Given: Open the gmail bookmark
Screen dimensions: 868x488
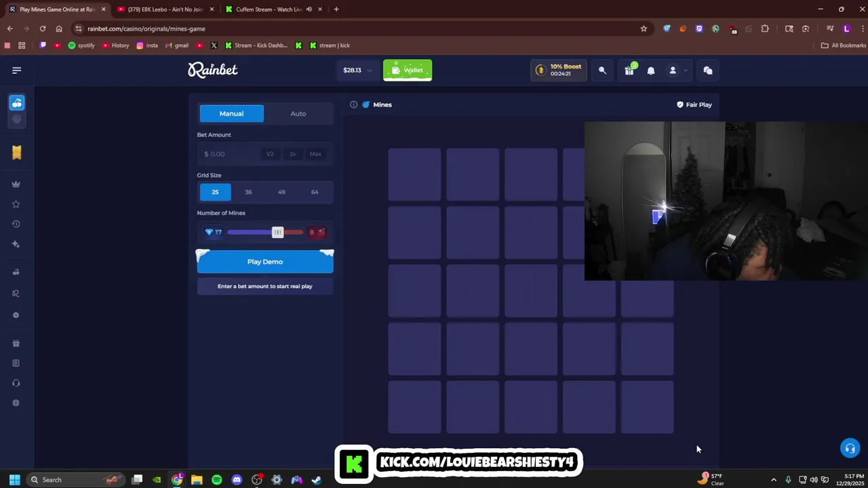Looking at the screenshot, I should 177,45.
